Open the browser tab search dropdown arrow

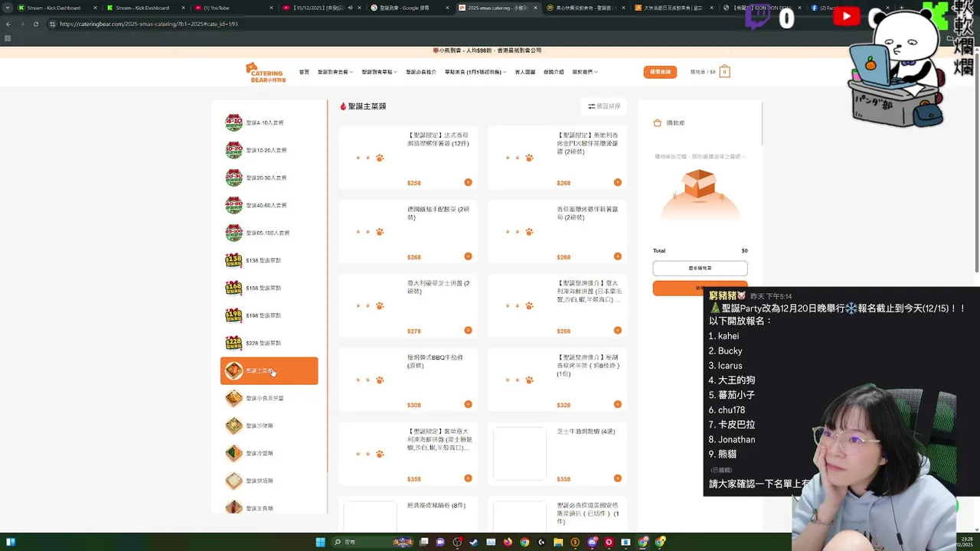[x=8, y=8]
